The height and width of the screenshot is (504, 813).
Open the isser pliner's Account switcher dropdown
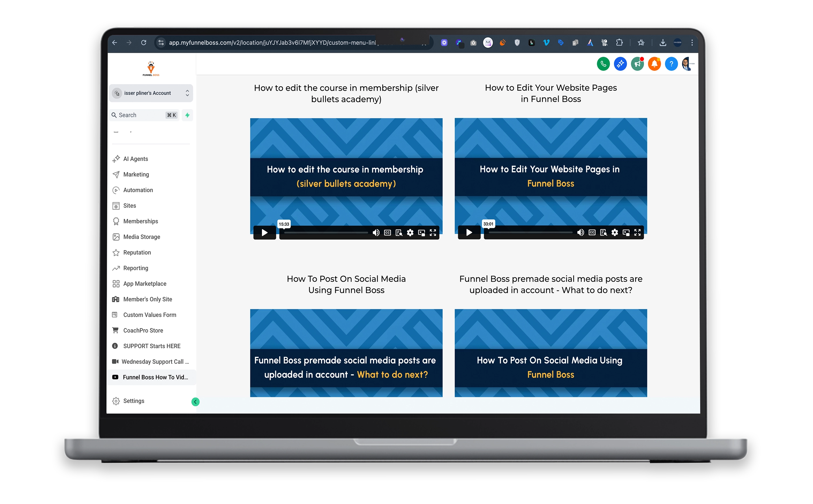pyautogui.click(x=151, y=93)
